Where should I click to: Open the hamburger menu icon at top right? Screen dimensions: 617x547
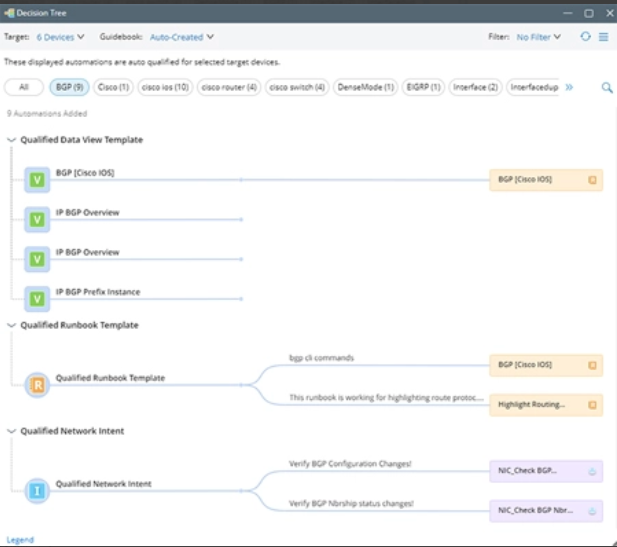pos(603,37)
